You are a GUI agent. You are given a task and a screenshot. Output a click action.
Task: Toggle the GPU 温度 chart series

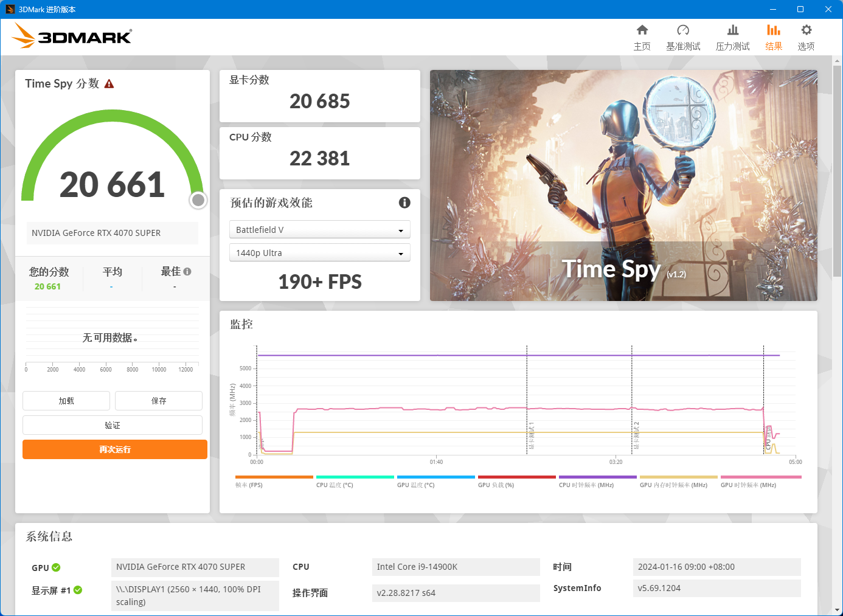pos(416,485)
